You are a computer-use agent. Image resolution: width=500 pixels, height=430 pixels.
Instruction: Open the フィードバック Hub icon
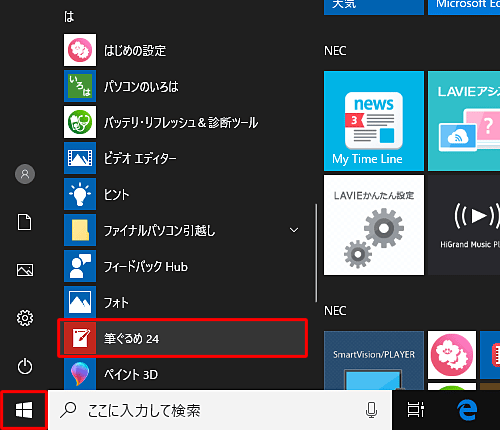click(x=80, y=266)
